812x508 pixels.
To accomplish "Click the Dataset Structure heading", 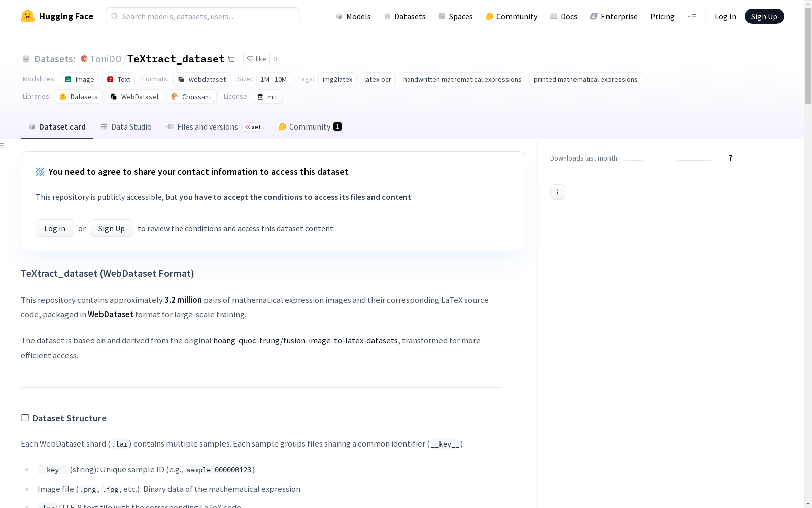I will pyautogui.click(x=64, y=418).
